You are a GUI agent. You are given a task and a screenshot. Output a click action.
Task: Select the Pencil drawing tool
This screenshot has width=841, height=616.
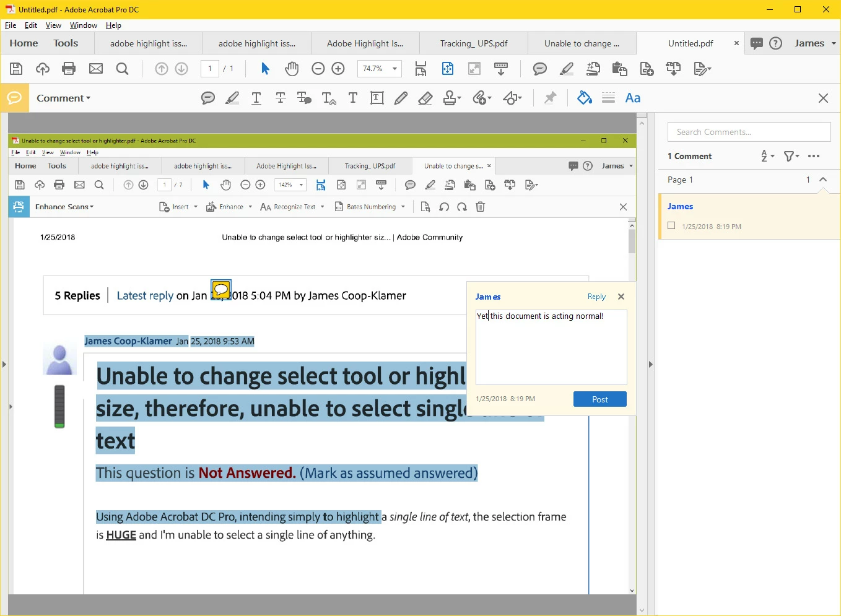(x=401, y=98)
